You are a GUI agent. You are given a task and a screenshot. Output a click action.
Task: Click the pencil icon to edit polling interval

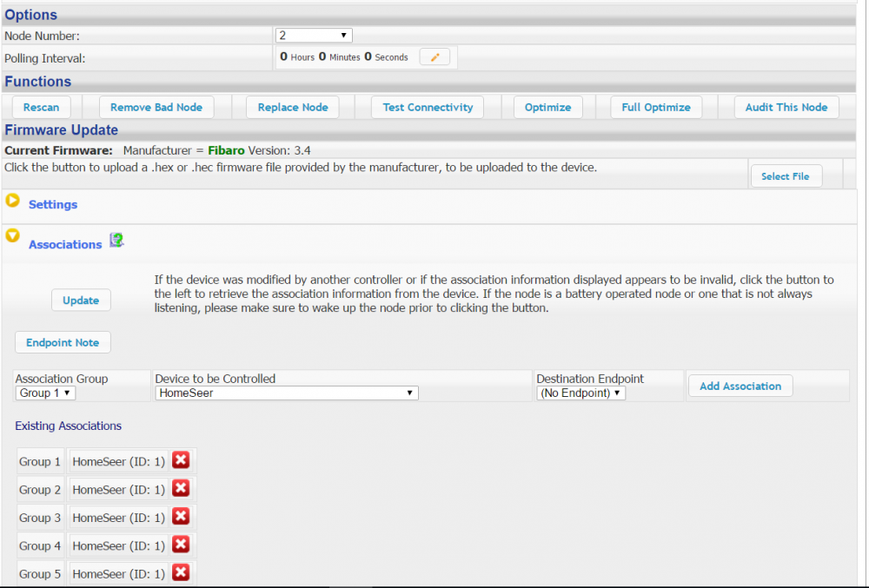point(434,57)
